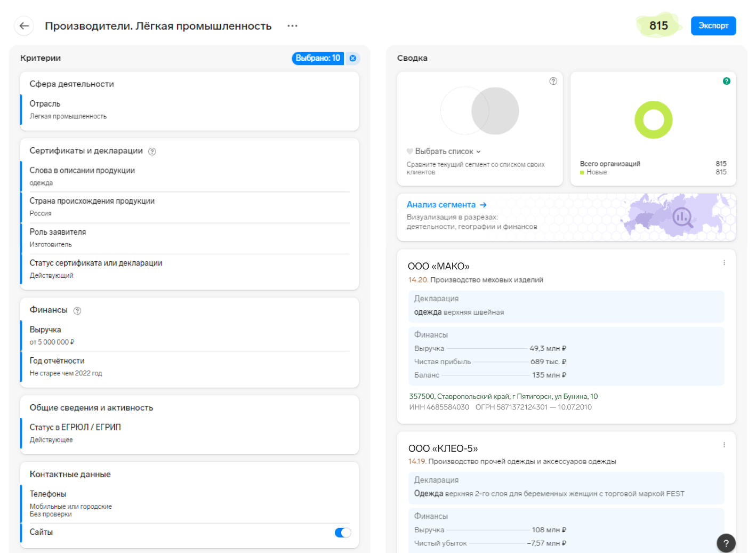Screen dimensions: 756x553
Task: Expand the Выбрать список dropdown
Action: click(448, 151)
